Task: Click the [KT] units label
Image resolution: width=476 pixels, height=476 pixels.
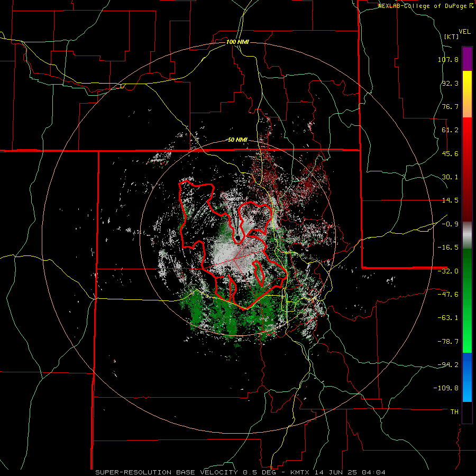Action: (452, 36)
